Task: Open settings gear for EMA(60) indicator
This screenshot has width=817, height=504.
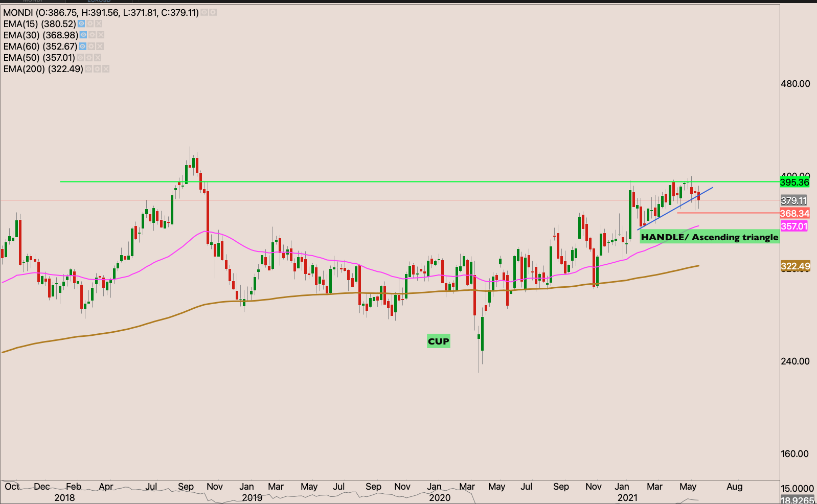Action: (x=91, y=47)
